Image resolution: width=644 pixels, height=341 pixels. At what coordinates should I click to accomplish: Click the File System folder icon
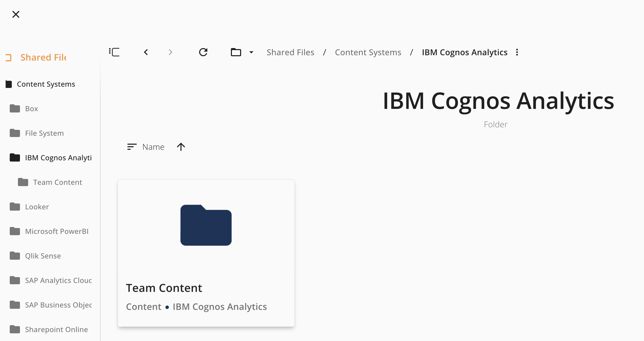15,133
